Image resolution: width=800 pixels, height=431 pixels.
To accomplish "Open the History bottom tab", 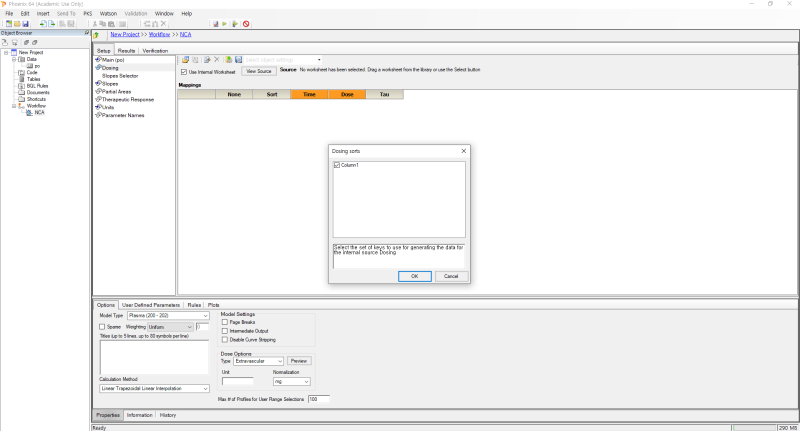I will point(167,415).
